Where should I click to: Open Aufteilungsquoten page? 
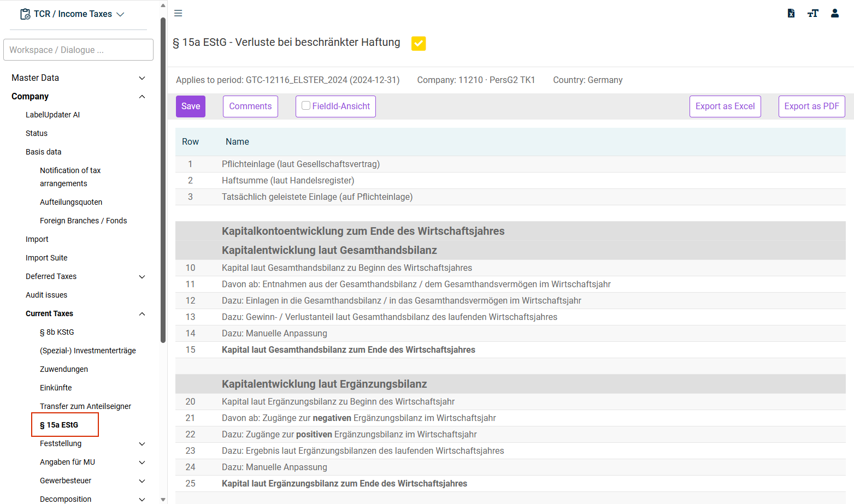point(71,202)
